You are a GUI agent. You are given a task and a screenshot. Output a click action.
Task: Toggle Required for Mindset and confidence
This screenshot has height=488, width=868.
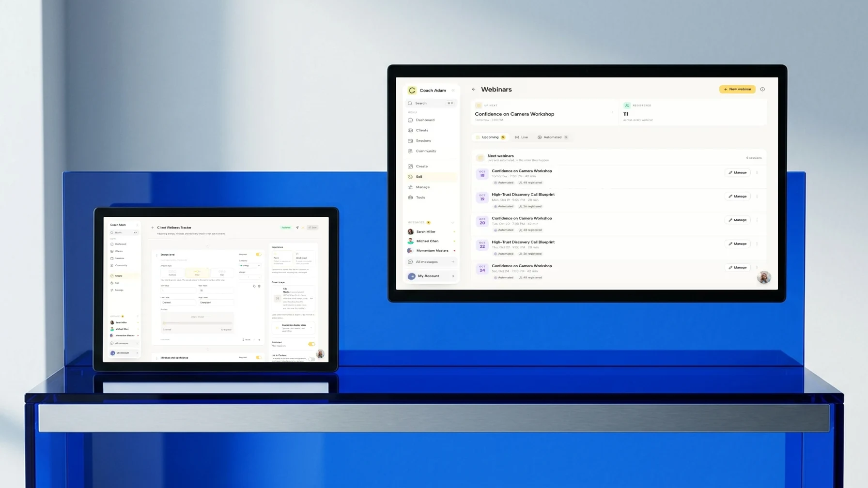[x=258, y=358]
